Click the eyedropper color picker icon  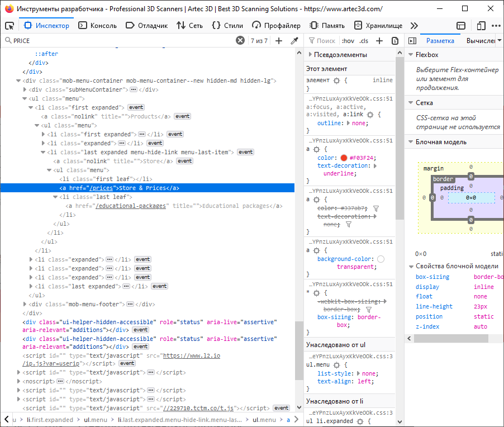[294, 41]
